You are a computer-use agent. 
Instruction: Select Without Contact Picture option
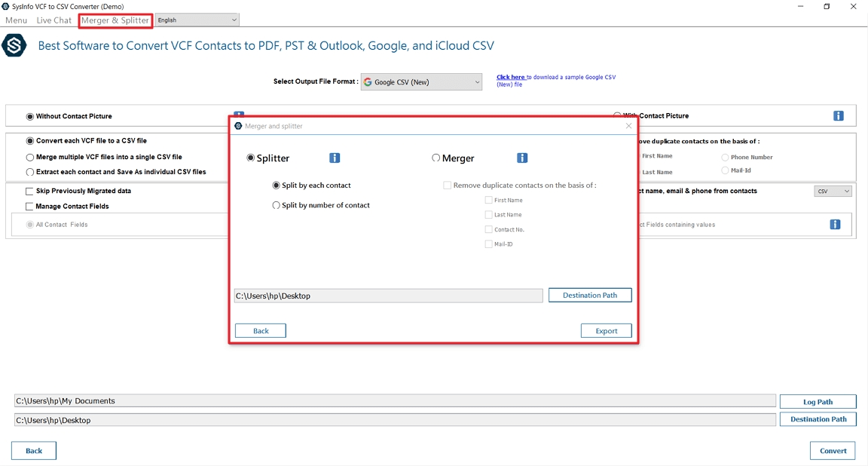point(30,116)
